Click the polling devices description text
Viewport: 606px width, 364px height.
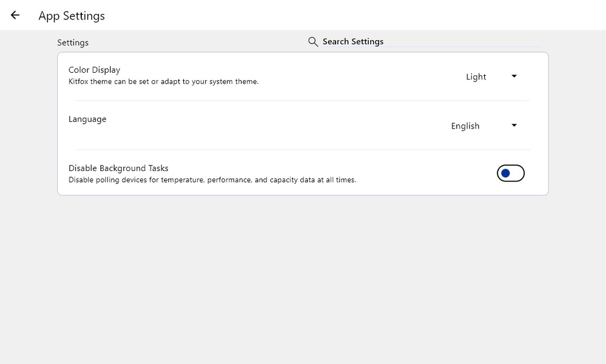click(x=212, y=180)
